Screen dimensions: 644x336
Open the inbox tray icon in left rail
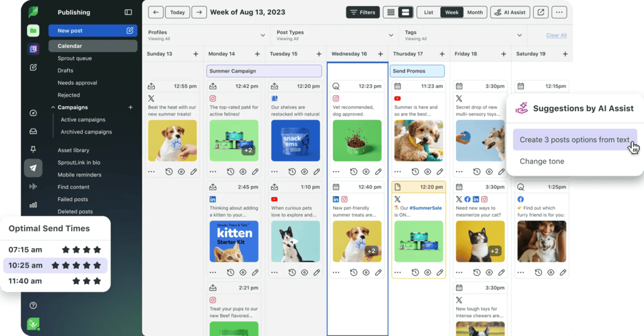(33, 131)
